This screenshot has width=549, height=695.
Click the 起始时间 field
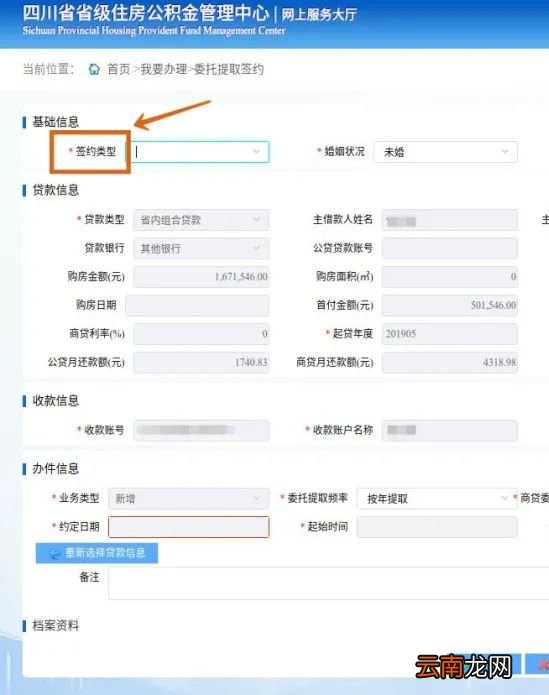coord(437,527)
